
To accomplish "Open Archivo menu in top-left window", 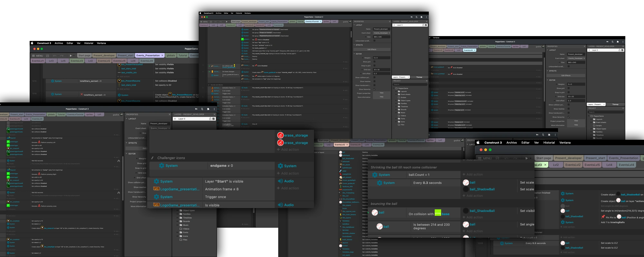I will point(59,43).
